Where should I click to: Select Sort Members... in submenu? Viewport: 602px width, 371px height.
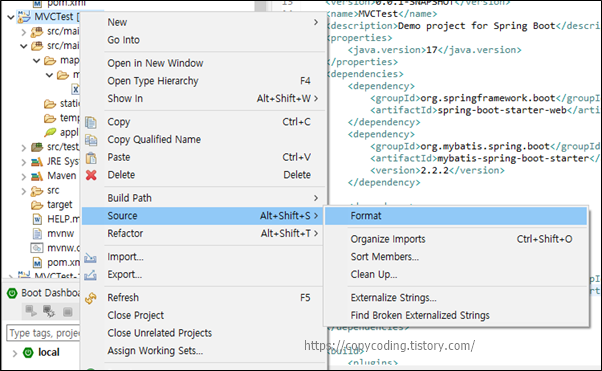(x=456, y=257)
